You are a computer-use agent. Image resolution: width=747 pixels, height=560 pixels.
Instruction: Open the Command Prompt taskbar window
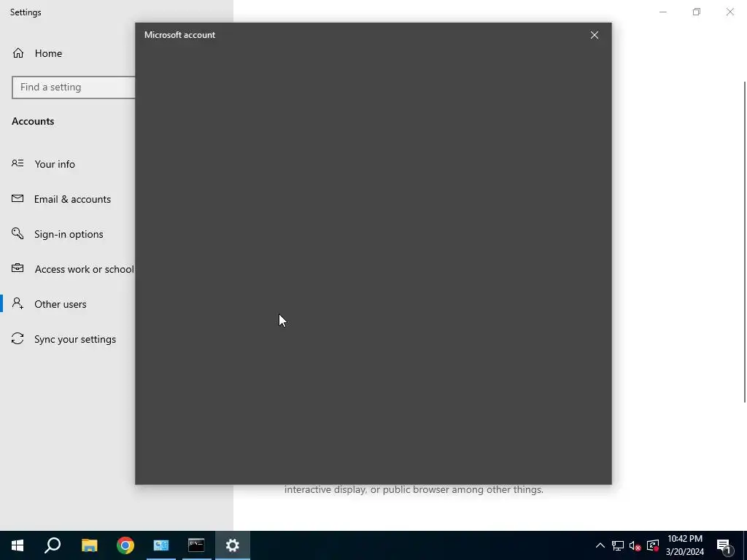point(196,545)
